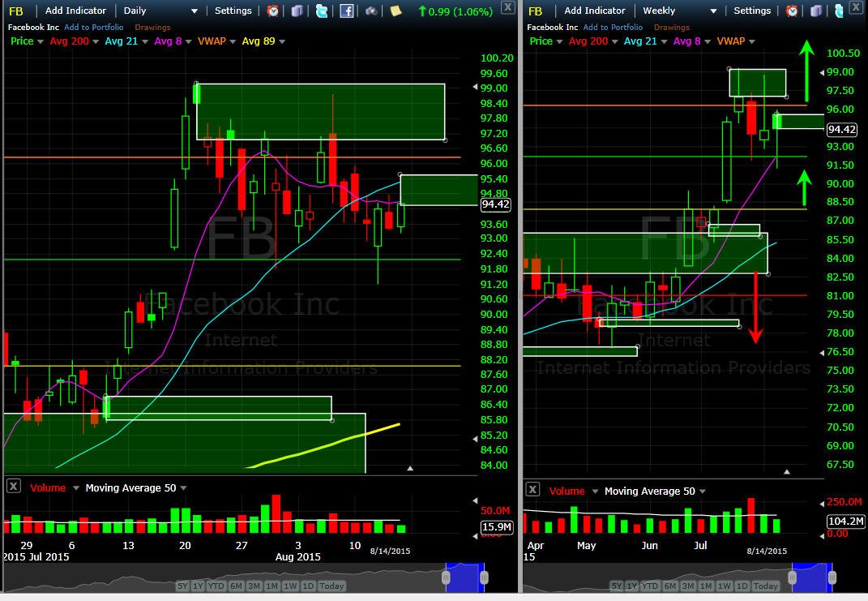Click Add Indicator on the weekly chart
This screenshot has height=601, width=868.
pyautogui.click(x=595, y=11)
